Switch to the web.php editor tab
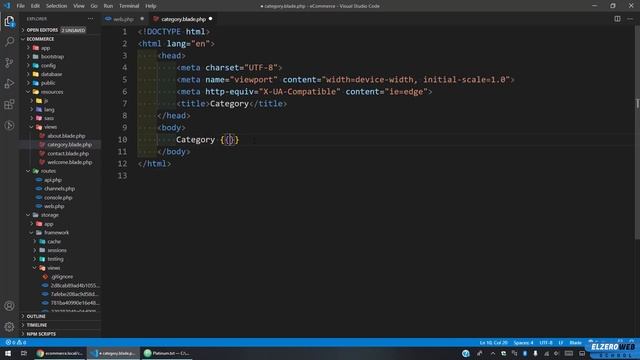640x360 pixels. tap(123, 19)
